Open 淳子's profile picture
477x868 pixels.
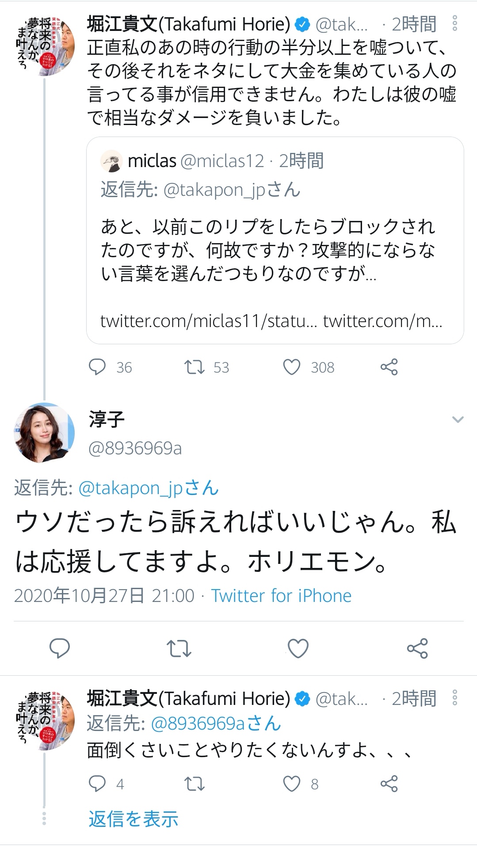[x=44, y=433]
